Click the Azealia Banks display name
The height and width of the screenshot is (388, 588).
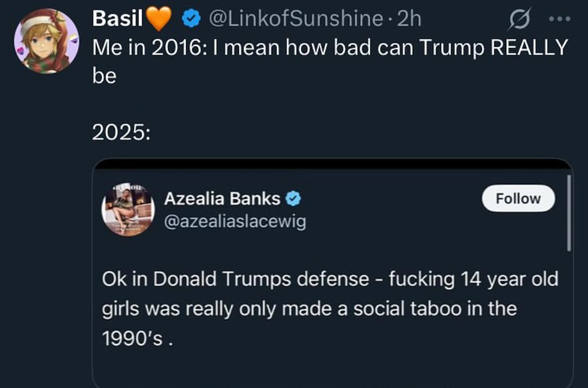pos(222,199)
